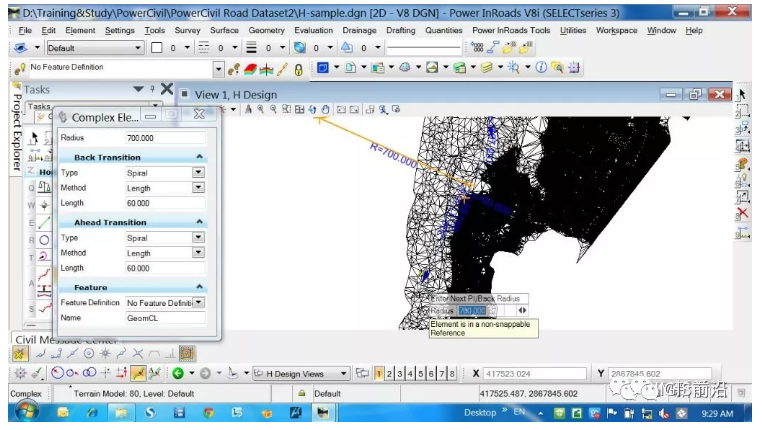Screen dimensions: 762x430
Task: Click the grey forward arrow icon
Action: coord(205,373)
